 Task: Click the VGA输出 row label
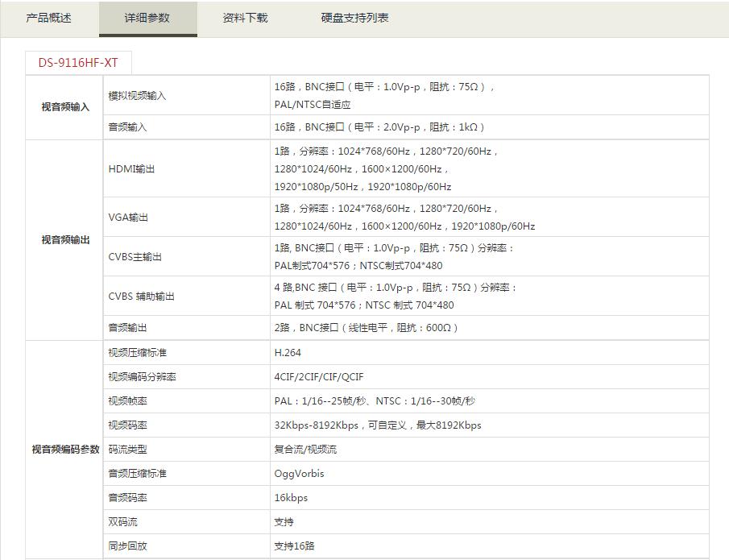click(128, 218)
